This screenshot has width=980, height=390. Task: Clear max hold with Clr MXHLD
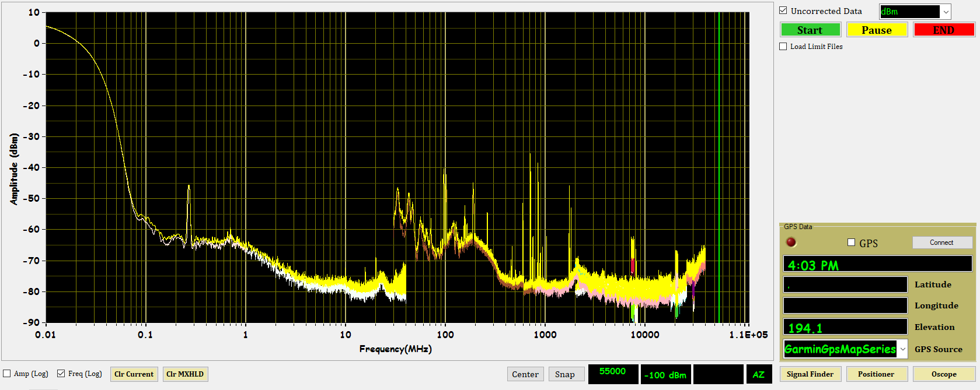tap(185, 374)
